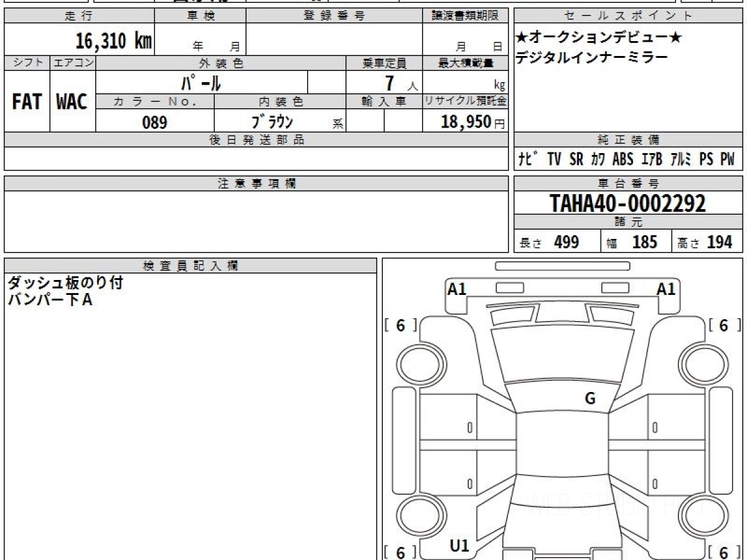Image resolution: width=747 pixels, height=560 pixels.
Task: Click the 内装色 header
Action: (280, 101)
